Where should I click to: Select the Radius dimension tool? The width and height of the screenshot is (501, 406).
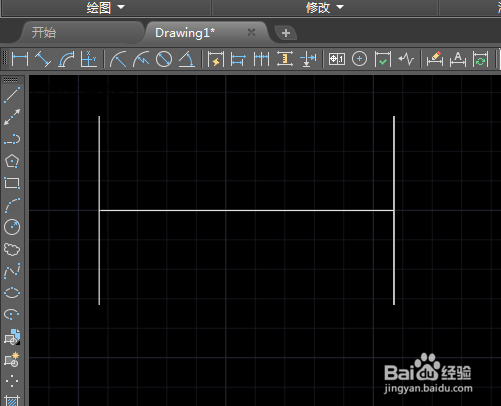tap(118, 59)
